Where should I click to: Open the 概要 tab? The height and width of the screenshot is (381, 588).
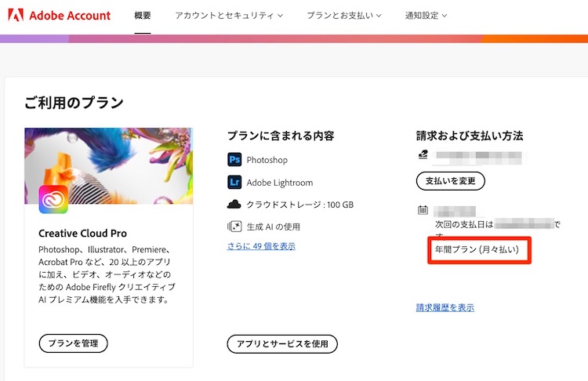tap(142, 16)
